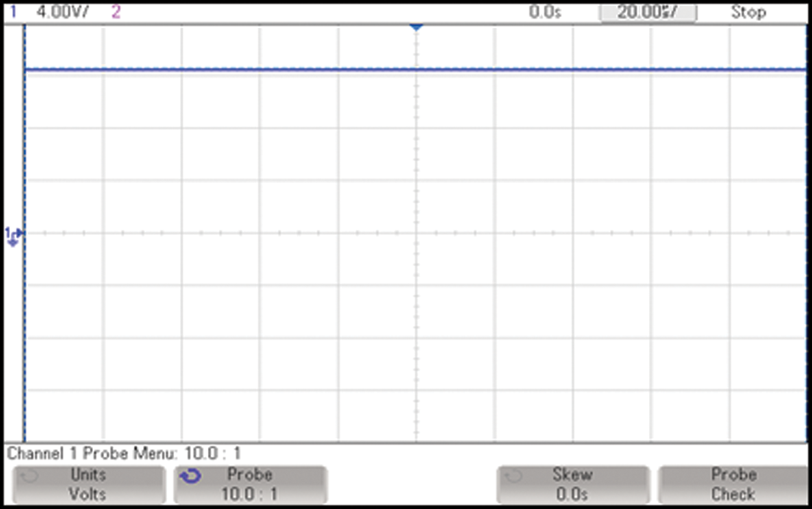Open the Probe 10.0 : 1 attenuation softkey
The height and width of the screenshot is (509, 812).
click(x=249, y=484)
